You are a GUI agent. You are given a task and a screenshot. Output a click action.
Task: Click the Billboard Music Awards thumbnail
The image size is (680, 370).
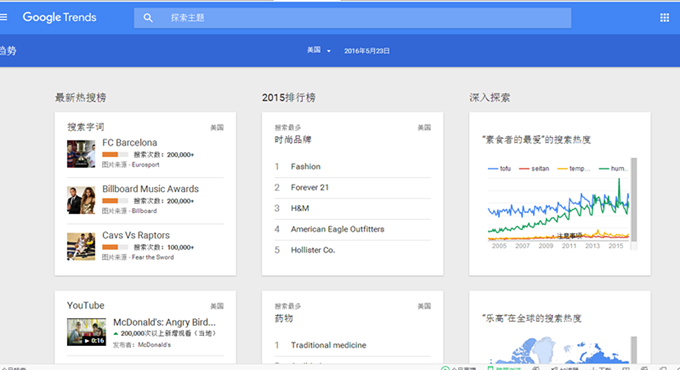click(81, 200)
